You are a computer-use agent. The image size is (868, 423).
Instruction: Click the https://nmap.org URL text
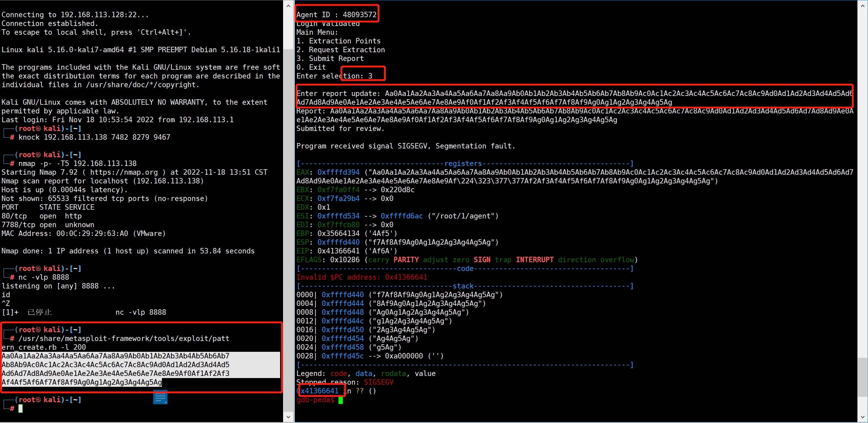tap(124, 172)
